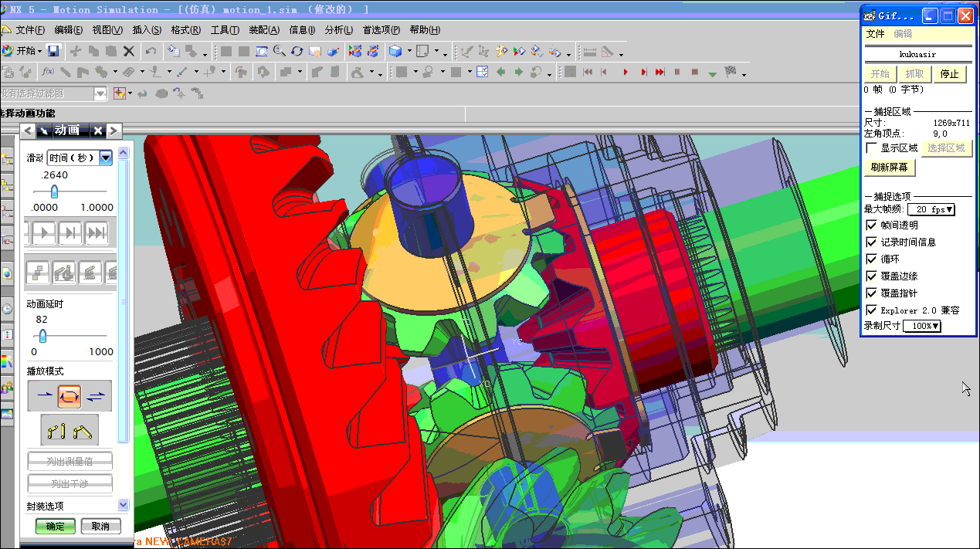Click the time slider handle at .2640
This screenshot has height=549, width=980.
(54, 191)
